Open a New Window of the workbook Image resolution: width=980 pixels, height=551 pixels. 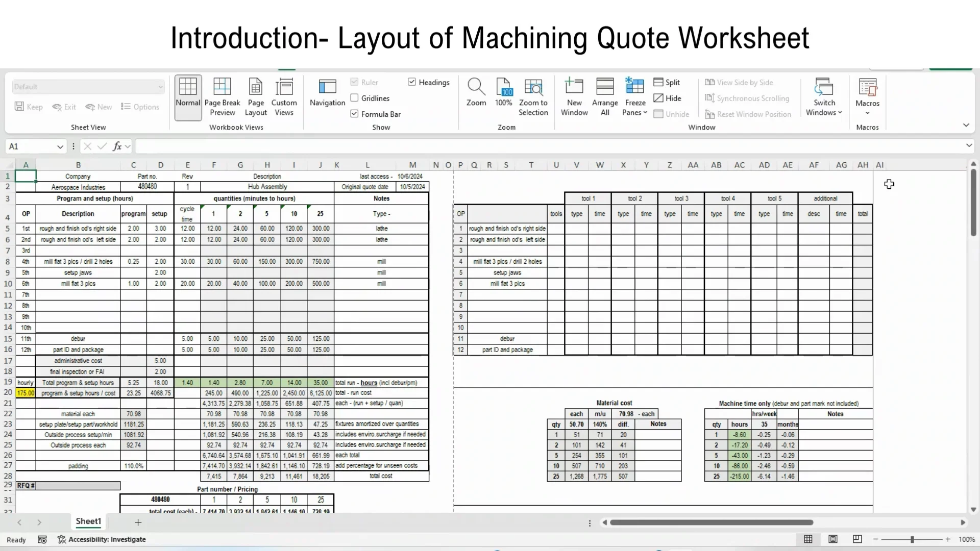pos(574,94)
